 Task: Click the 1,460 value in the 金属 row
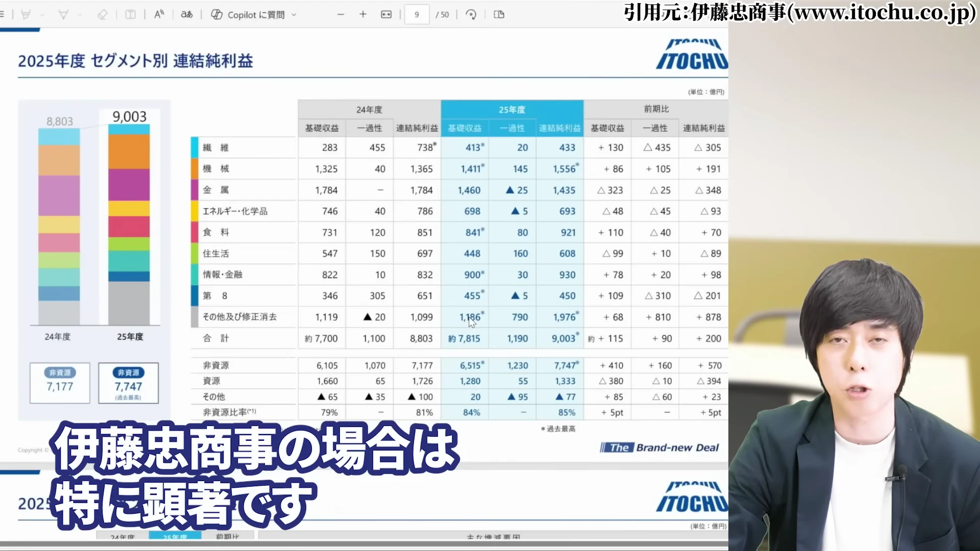[x=469, y=190]
